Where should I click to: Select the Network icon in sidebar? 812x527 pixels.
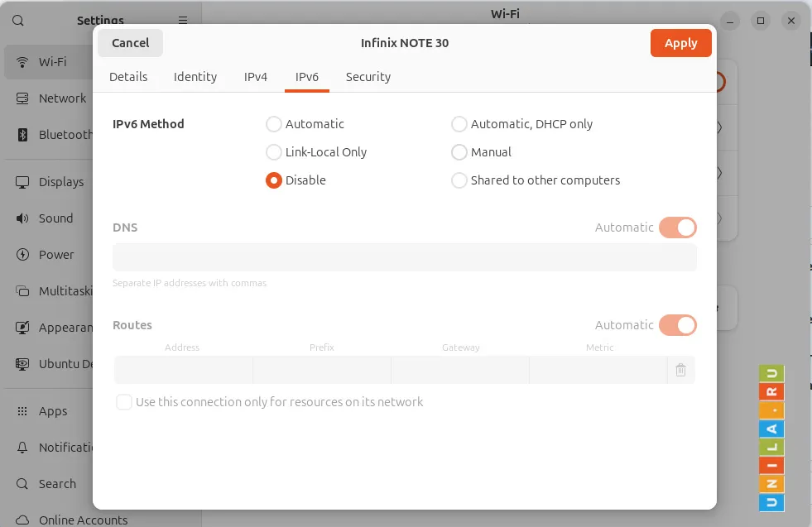coord(22,98)
